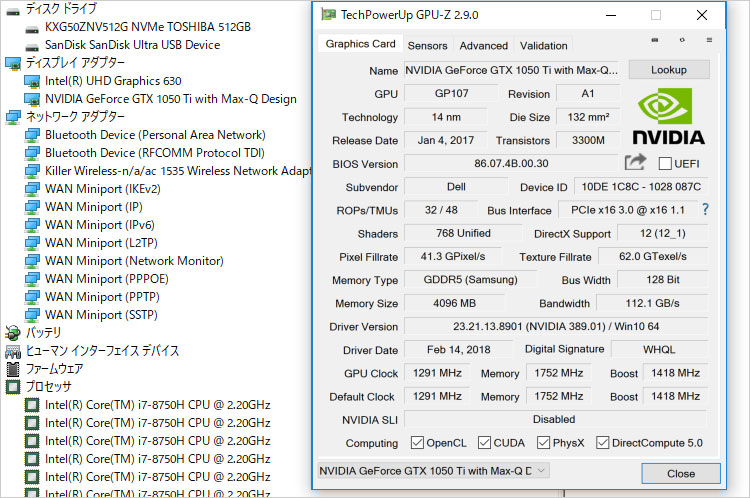Image resolution: width=750 pixels, height=498 pixels.
Task: Click the BIOS export share icon
Action: (x=635, y=163)
